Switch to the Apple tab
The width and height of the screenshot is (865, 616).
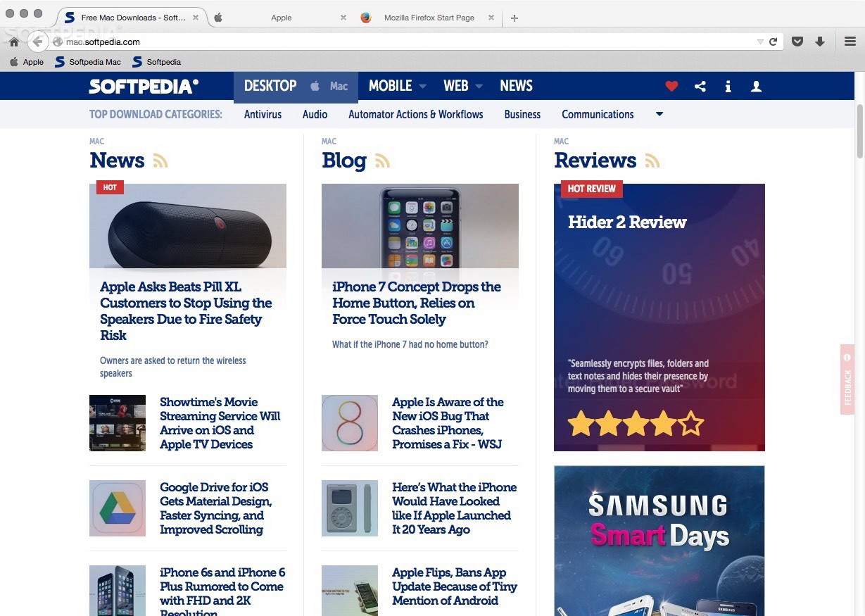point(281,18)
